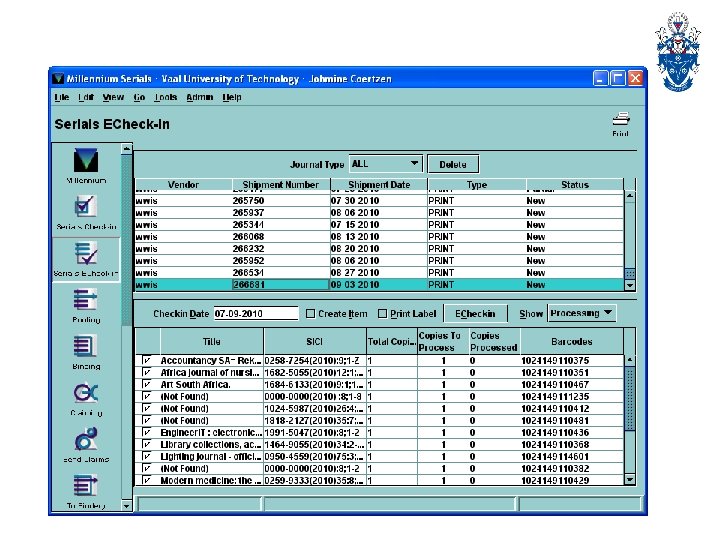The width and height of the screenshot is (720, 540).
Task: Uncheck the Africa journal of nursing row checkbox
Action: 146,372
